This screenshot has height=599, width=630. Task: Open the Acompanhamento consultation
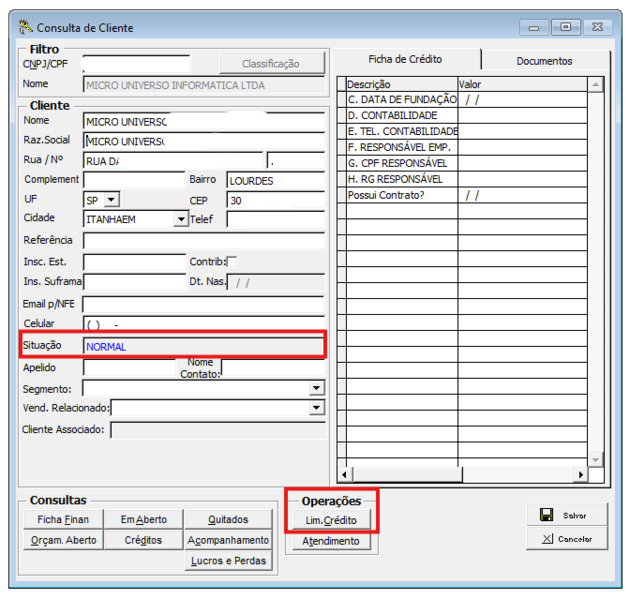[x=228, y=540]
